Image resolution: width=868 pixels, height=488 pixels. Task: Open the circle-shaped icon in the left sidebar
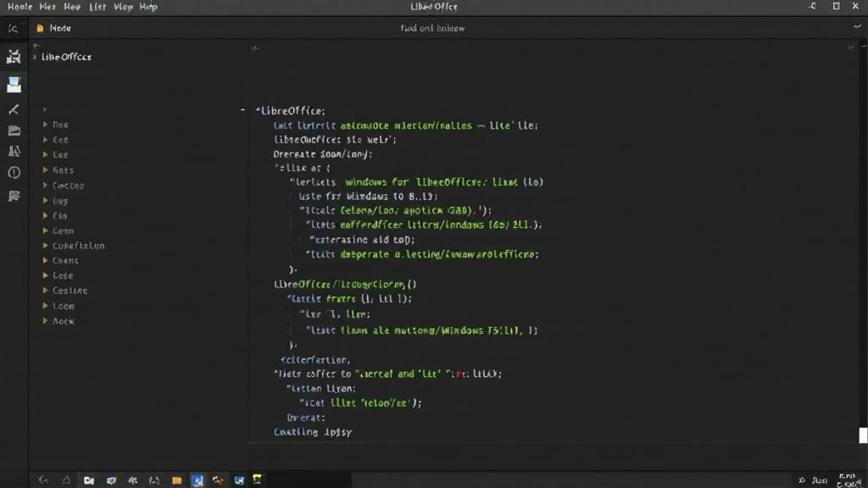[x=14, y=173]
